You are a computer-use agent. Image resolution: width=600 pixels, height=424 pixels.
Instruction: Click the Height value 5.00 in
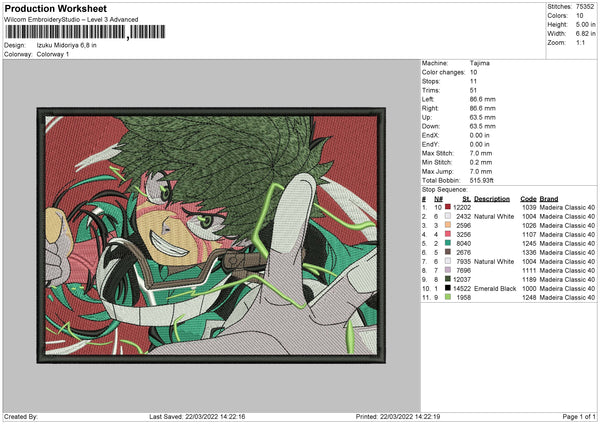pos(585,24)
